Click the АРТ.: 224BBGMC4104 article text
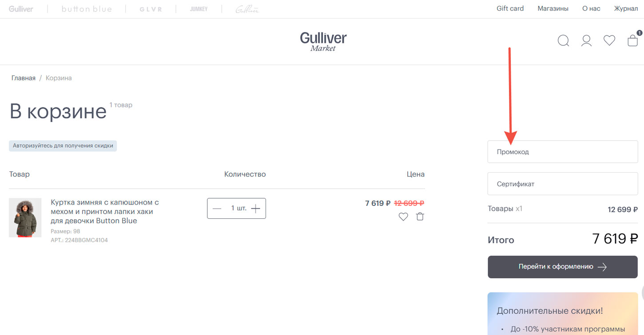The width and height of the screenshot is (644, 335). [x=79, y=240]
